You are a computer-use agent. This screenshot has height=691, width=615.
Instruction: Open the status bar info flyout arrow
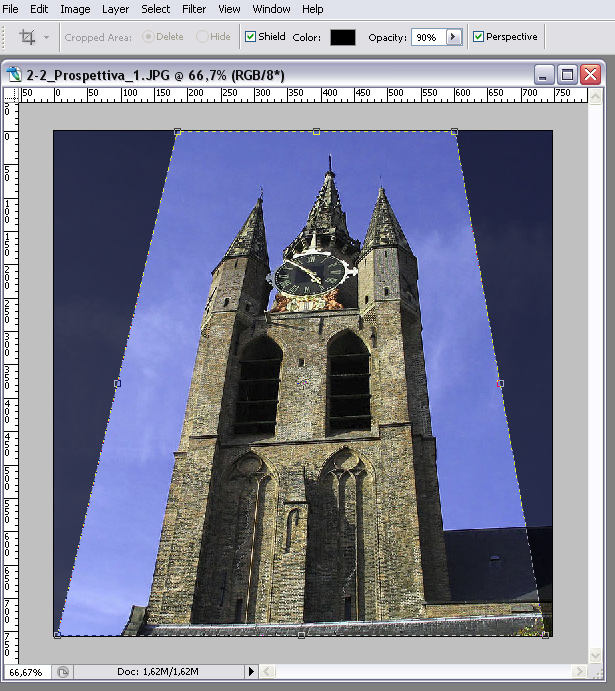pyautogui.click(x=251, y=672)
